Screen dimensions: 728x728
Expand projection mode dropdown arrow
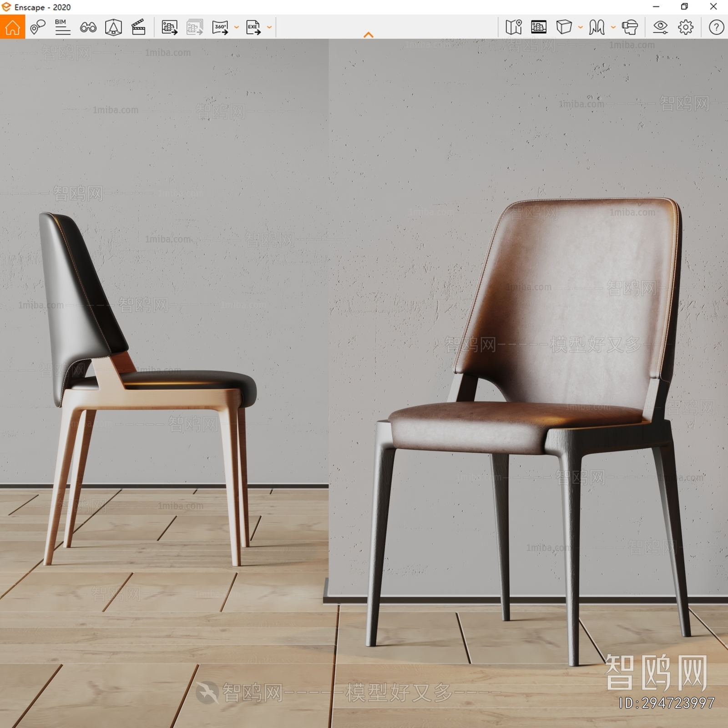[x=581, y=27]
